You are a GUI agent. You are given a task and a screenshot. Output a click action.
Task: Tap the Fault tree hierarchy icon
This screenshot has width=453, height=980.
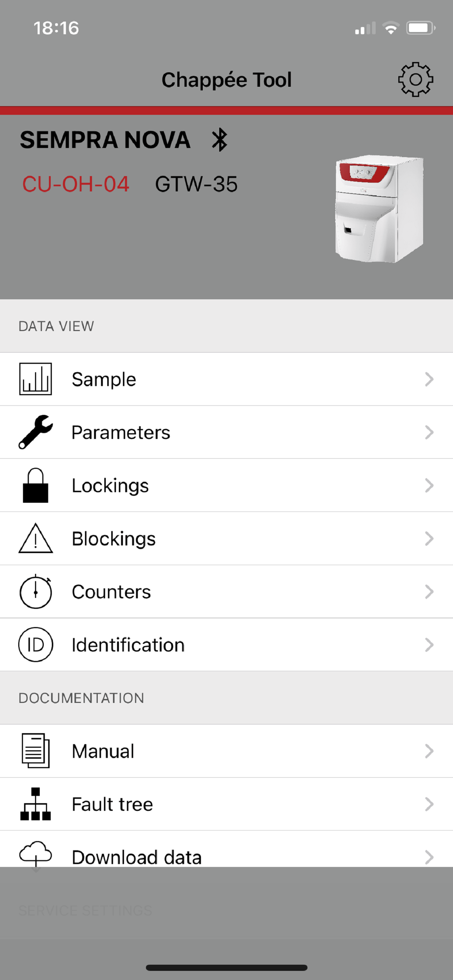coord(35,804)
